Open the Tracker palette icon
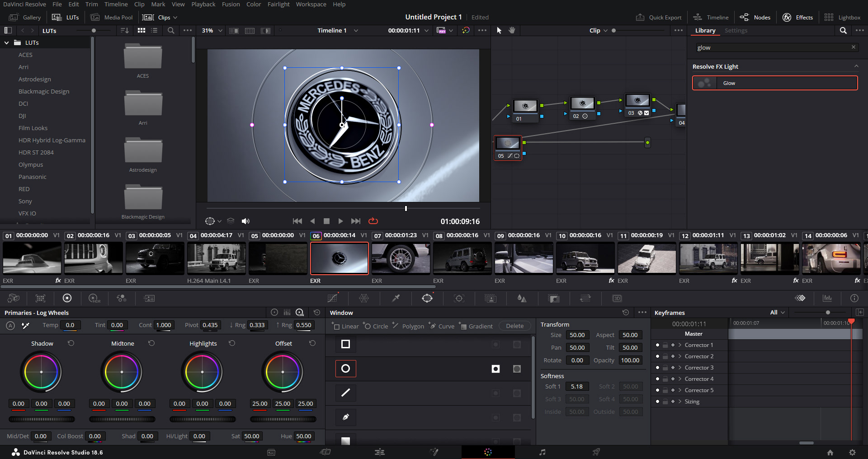This screenshot has height=459, width=868. [459, 298]
